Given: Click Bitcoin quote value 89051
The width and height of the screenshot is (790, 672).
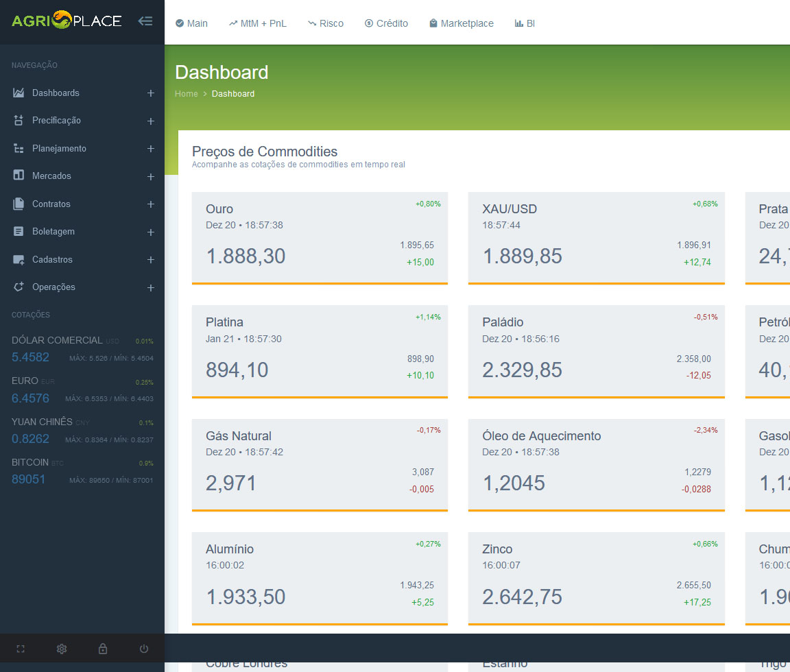Looking at the screenshot, I should coord(28,479).
